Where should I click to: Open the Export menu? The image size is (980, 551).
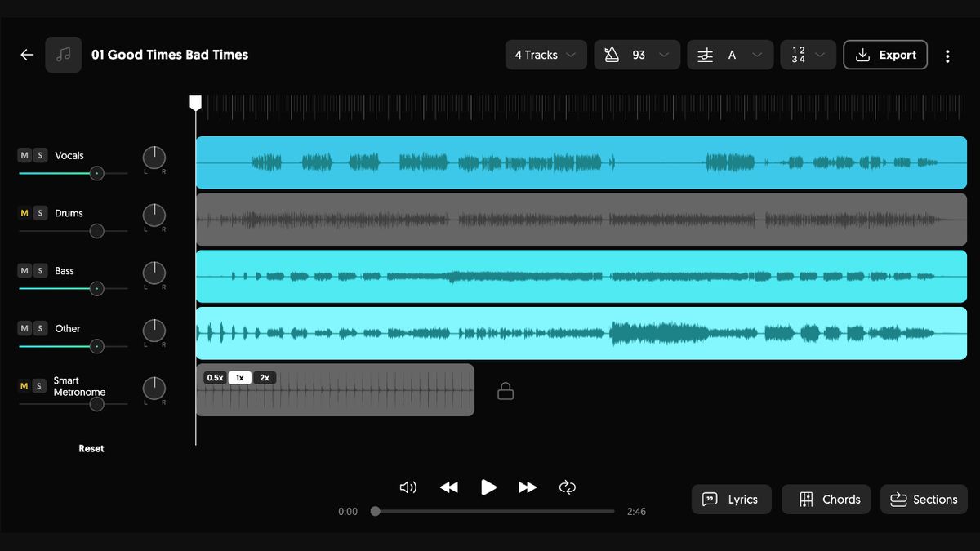click(885, 55)
